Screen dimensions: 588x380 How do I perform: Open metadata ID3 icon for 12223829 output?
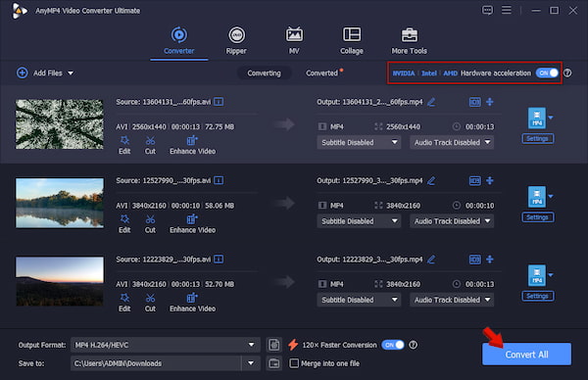click(x=475, y=260)
